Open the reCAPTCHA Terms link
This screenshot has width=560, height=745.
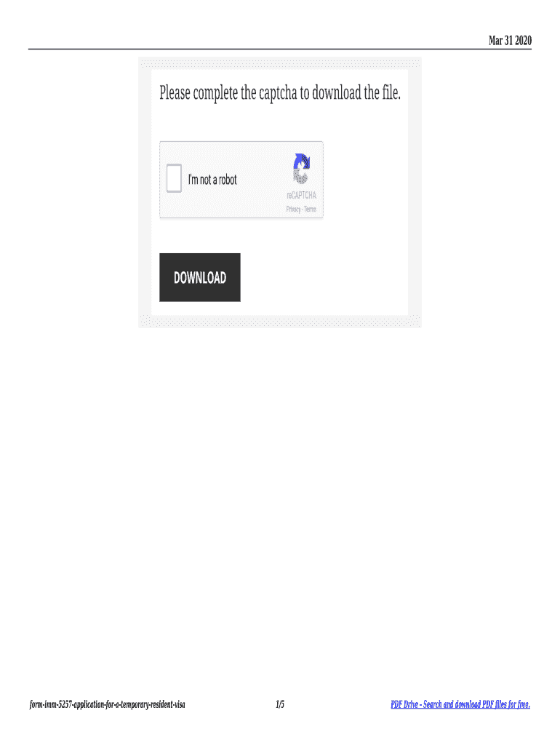[x=310, y=209]
